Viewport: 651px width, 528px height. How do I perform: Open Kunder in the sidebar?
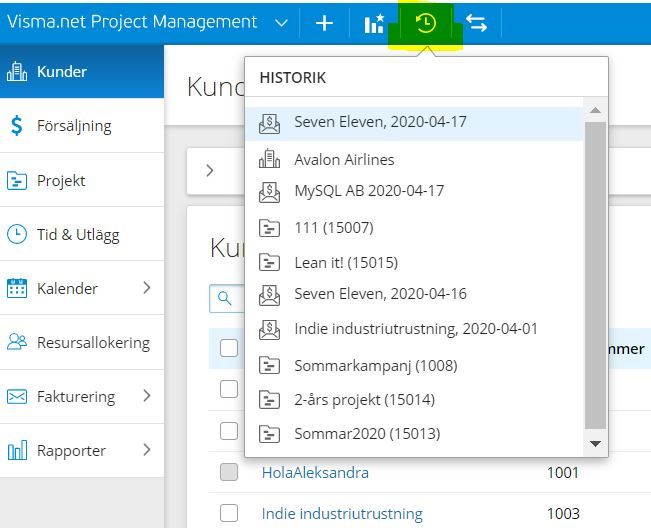(x=82, y=71)
